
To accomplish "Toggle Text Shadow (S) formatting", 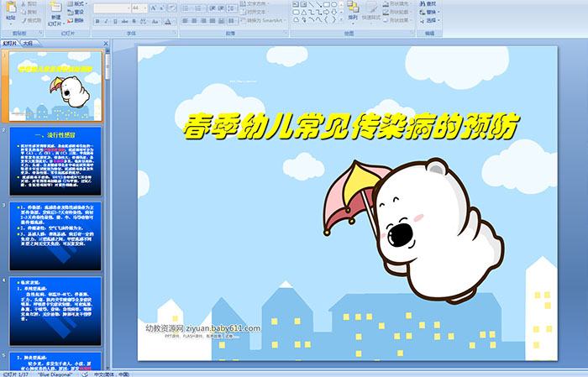I will pyautogui.click(x=134, y=21).
